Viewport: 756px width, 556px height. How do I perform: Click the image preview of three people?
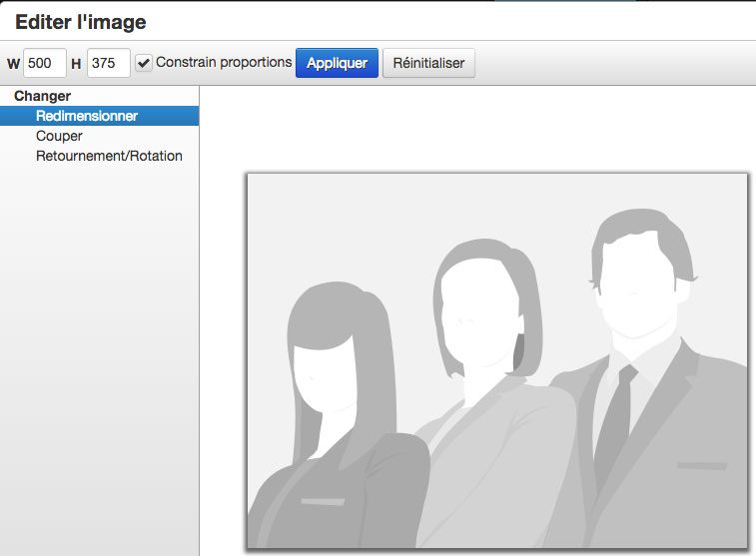(x=497, y=360)
